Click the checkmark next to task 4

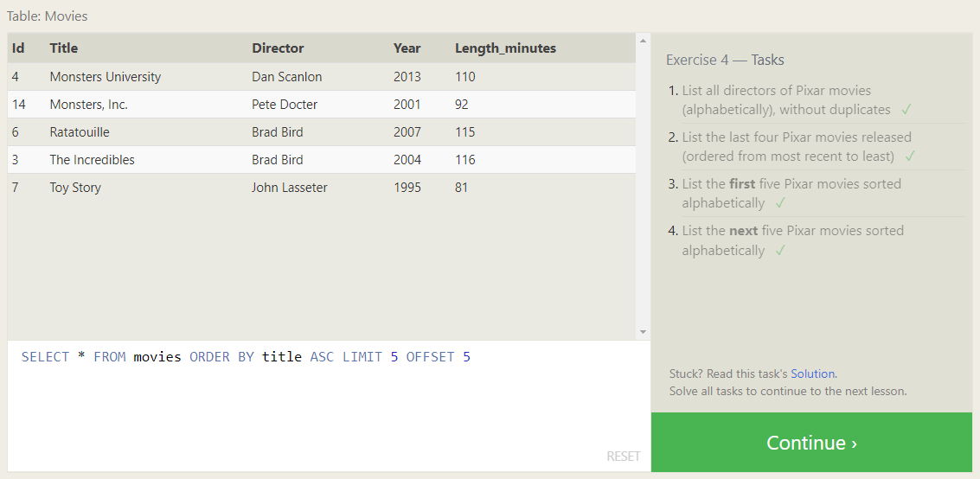(x=780, y=251)
